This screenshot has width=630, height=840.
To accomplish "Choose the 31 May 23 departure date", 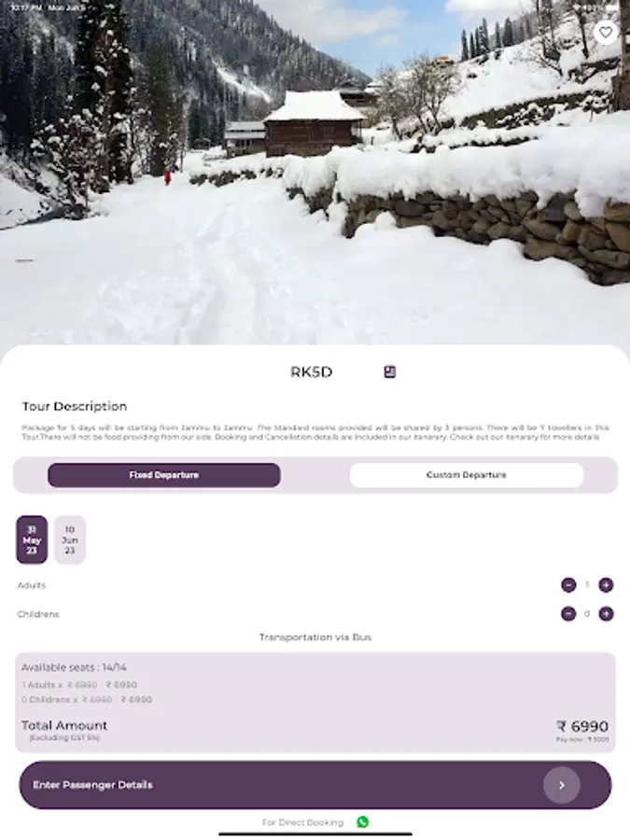I will coord(32,539).
